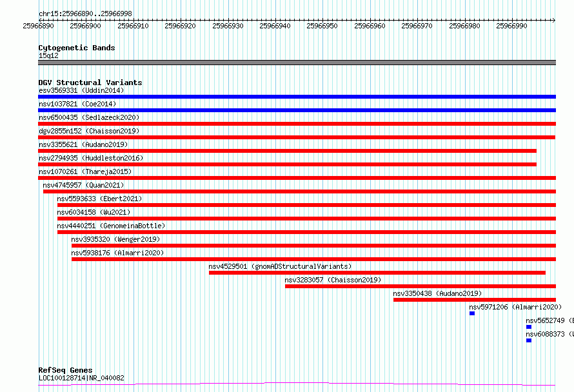
Task: Select the nsv6088373 variant label
Action: 550,334
